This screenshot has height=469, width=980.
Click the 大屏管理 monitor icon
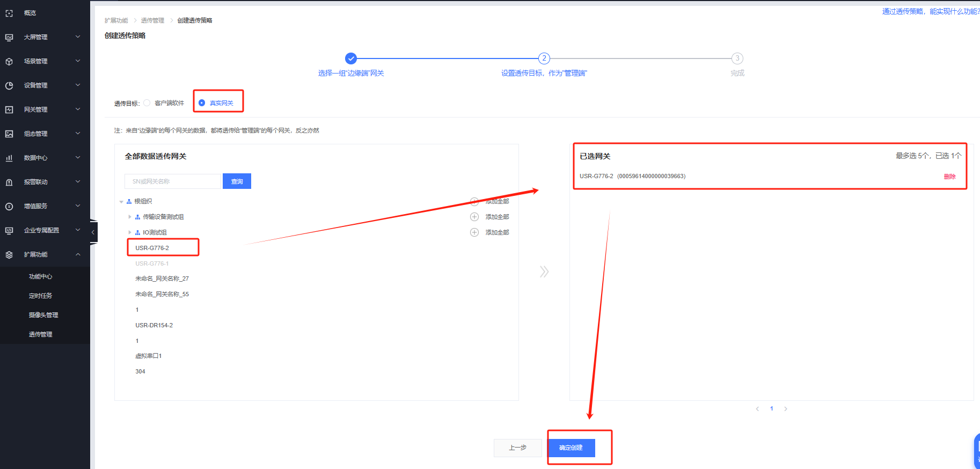click(x=9, y=37)
